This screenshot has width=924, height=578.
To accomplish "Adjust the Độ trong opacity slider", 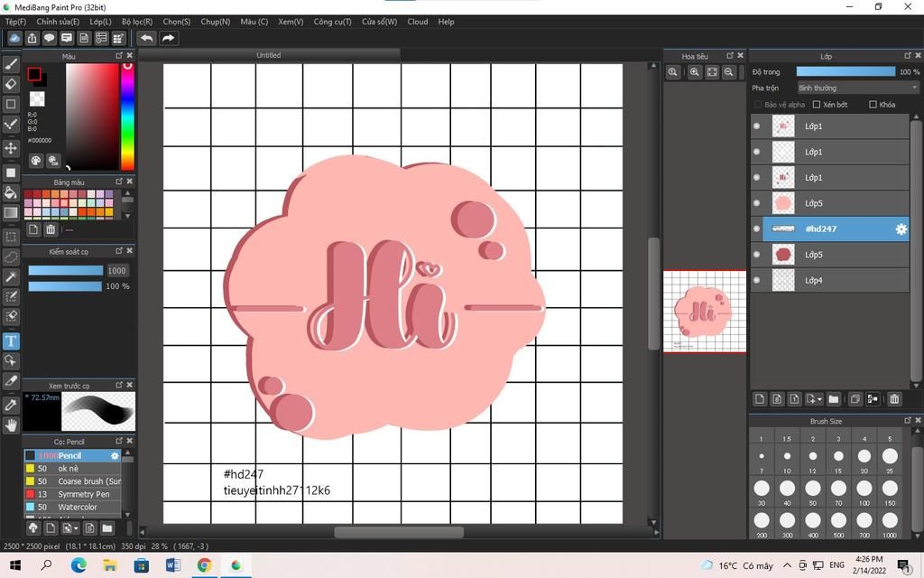I will (845, 71).
